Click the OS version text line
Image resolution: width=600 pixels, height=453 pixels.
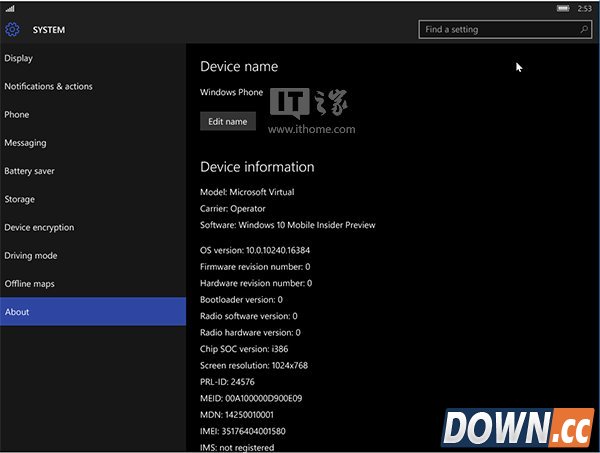[x=255, y=250]
